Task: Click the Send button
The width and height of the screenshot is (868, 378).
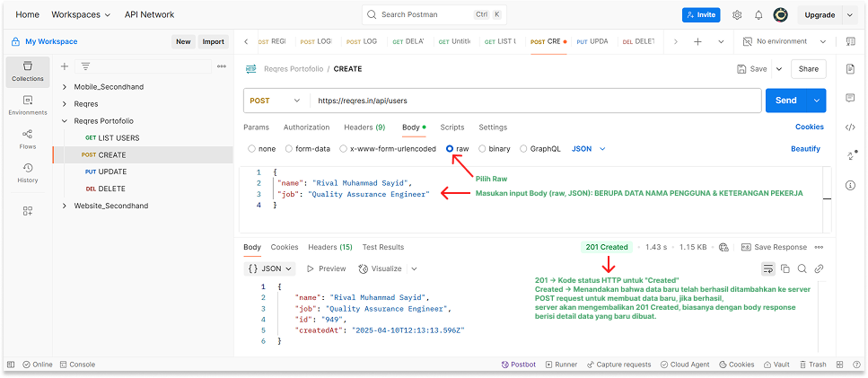Action: pos(785,101)
